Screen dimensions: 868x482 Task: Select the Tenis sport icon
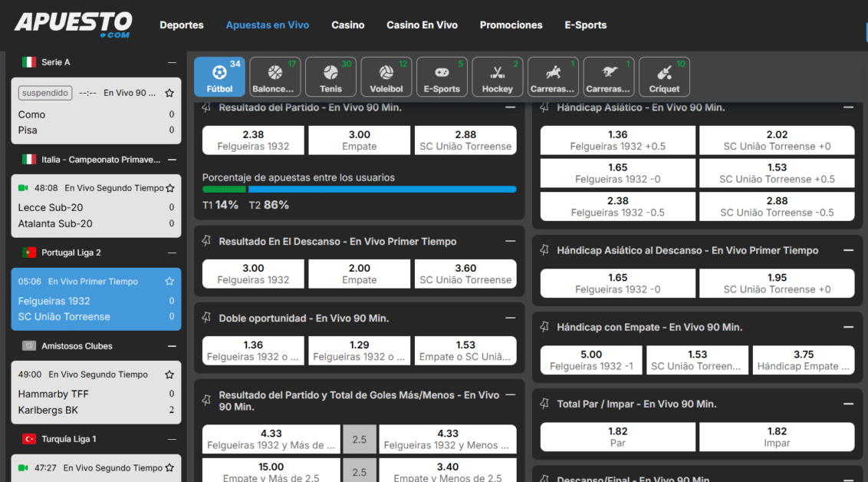coord(330,77)
